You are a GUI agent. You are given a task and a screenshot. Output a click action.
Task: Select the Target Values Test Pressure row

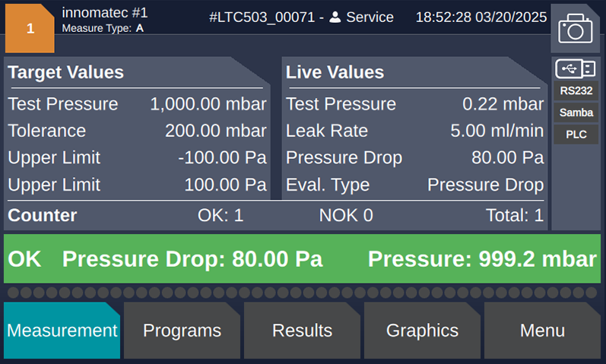137,104
